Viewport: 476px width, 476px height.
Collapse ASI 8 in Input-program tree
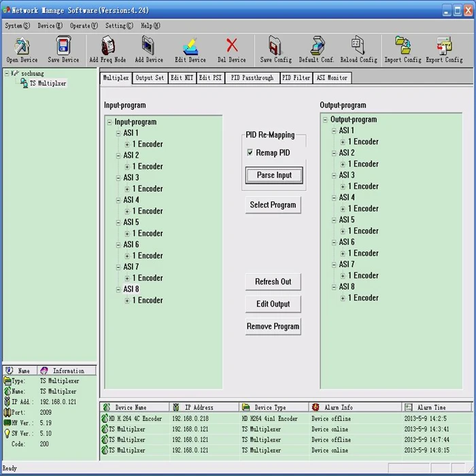(x=118, y=290)
